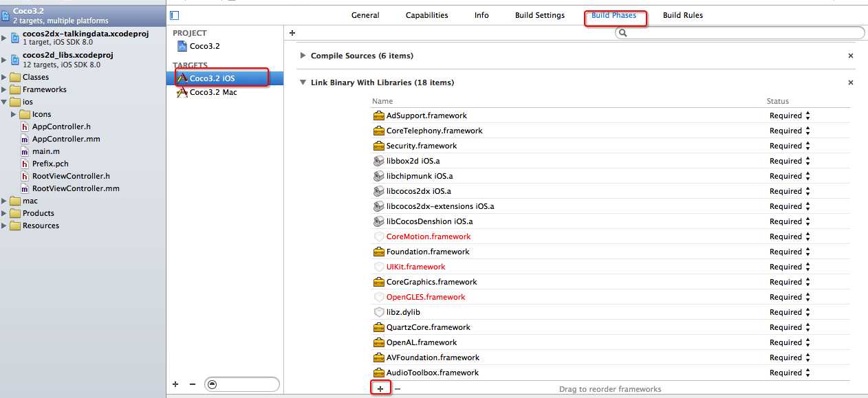The height and width of the screenshot is (398, 868).
Task: Select the libchipmunk iOS.a library icon
Action: tap(378, 176)
